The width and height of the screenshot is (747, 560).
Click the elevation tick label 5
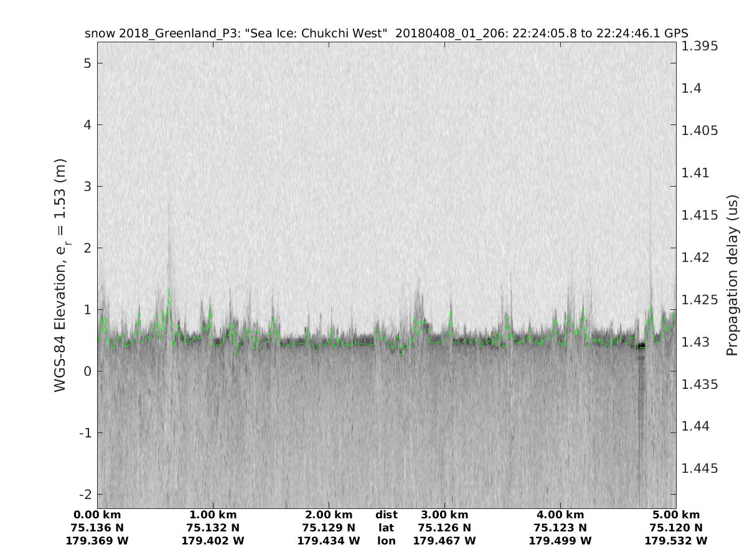(87, 63)
